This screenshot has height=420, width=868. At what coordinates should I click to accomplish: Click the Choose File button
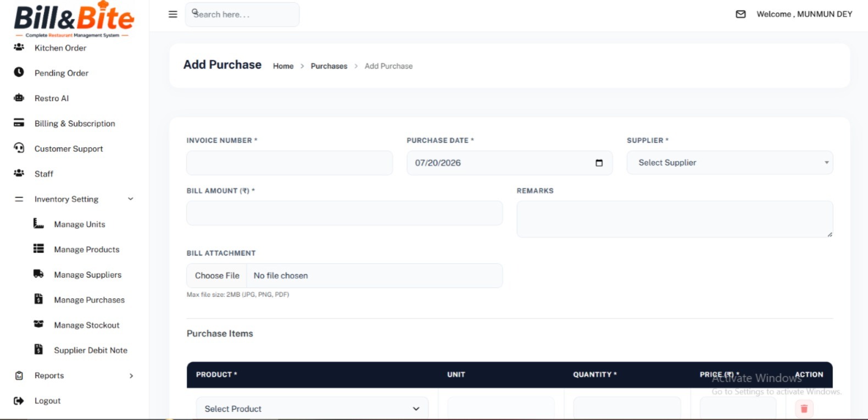point(217,275)
